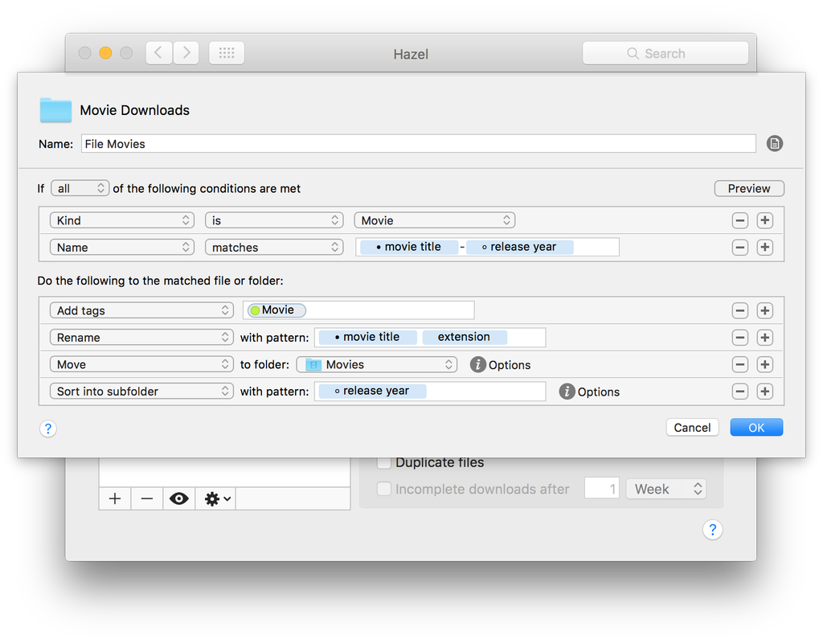Image resolution: width=823 pixels, height=644 pixels.
Task: Enable the Duplicate files checkbox
Action: click(x=384, y=462)
